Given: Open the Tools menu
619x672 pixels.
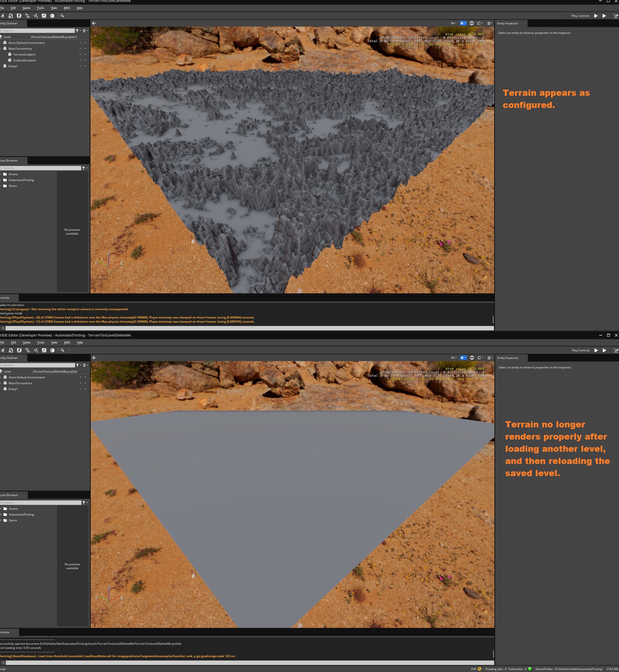Looking at the screenshot, I should [x=40, y=8].
